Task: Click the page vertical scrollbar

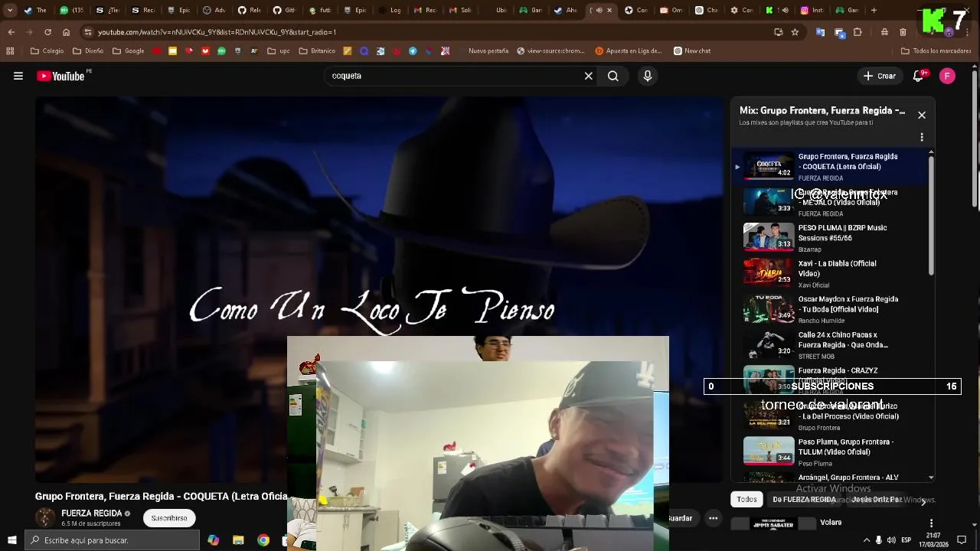Action: pos(975,138)
